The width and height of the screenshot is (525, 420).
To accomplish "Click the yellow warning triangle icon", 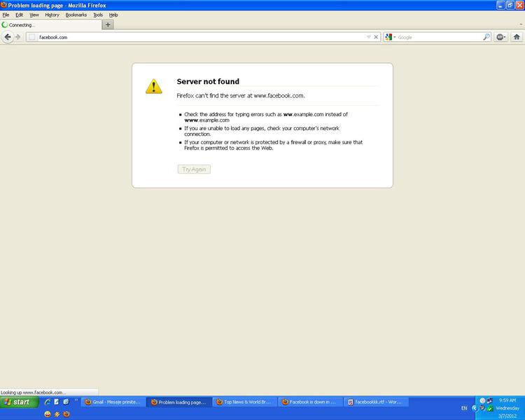I will pos(154,86).
